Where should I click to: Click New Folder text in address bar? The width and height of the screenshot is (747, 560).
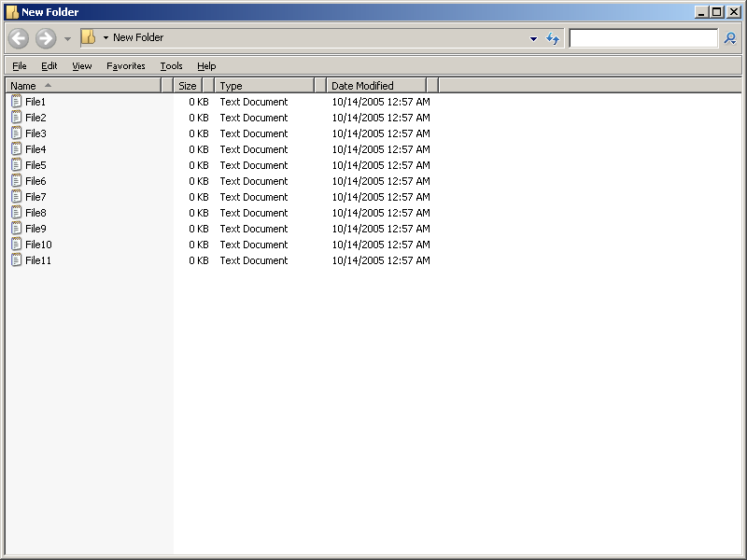tap(138, 37)
